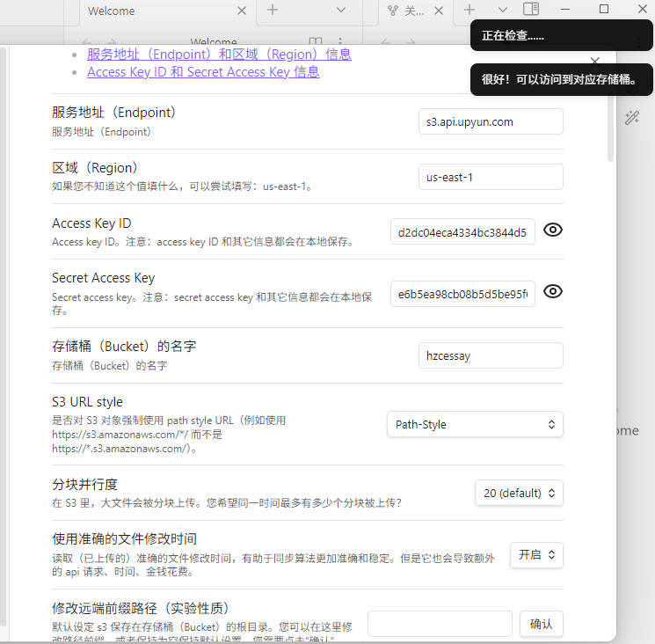
Task: Edit the Region field us-east-1
Action: pos(491,177)
